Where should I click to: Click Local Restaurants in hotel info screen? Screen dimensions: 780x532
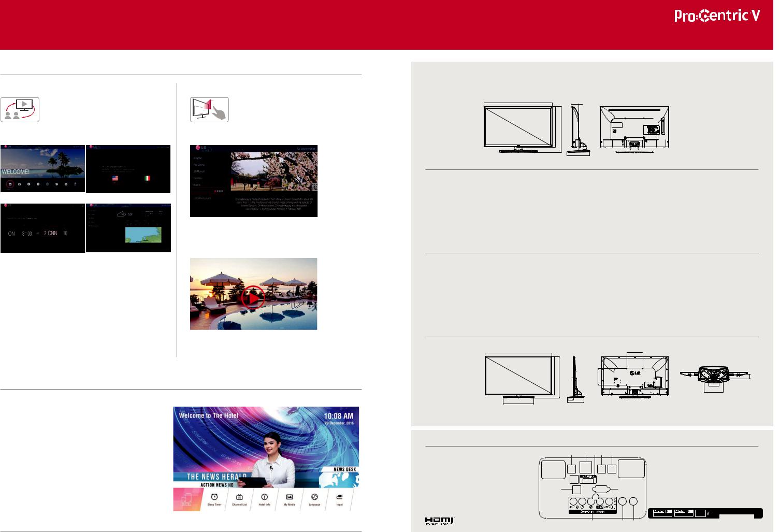click(x=202, y=198)
